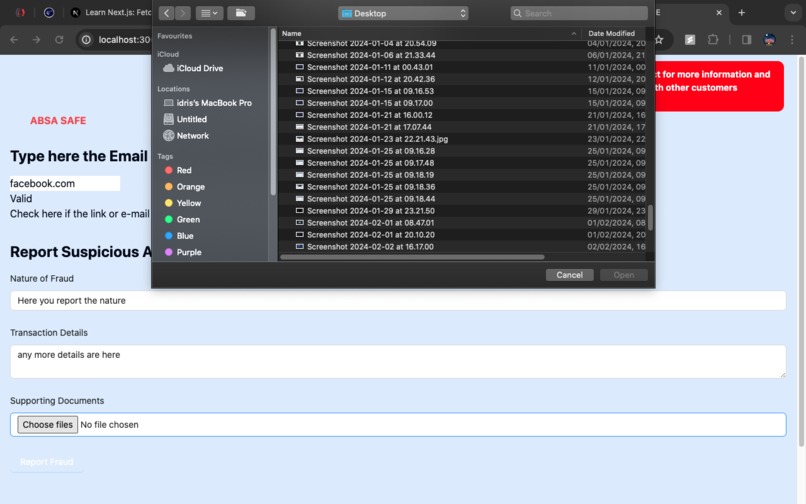Go forward in the file dialog
Screen dimensions: 806x504
[x=182, y=13]
